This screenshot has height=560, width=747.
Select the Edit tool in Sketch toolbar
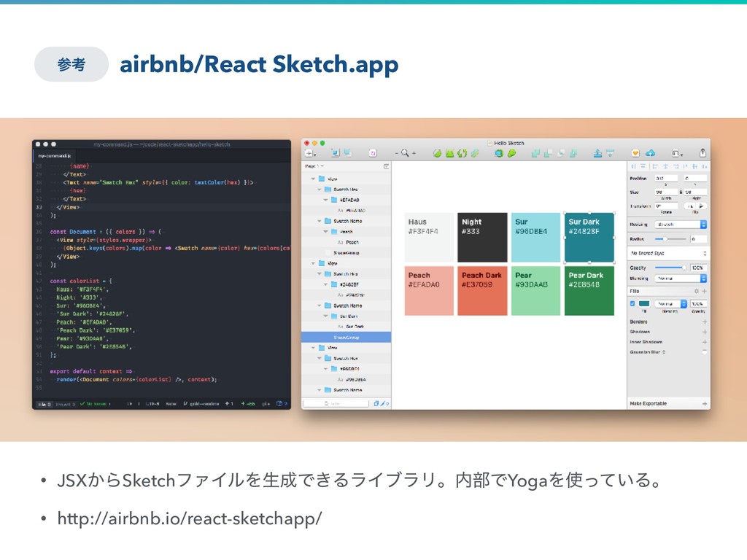437,153
